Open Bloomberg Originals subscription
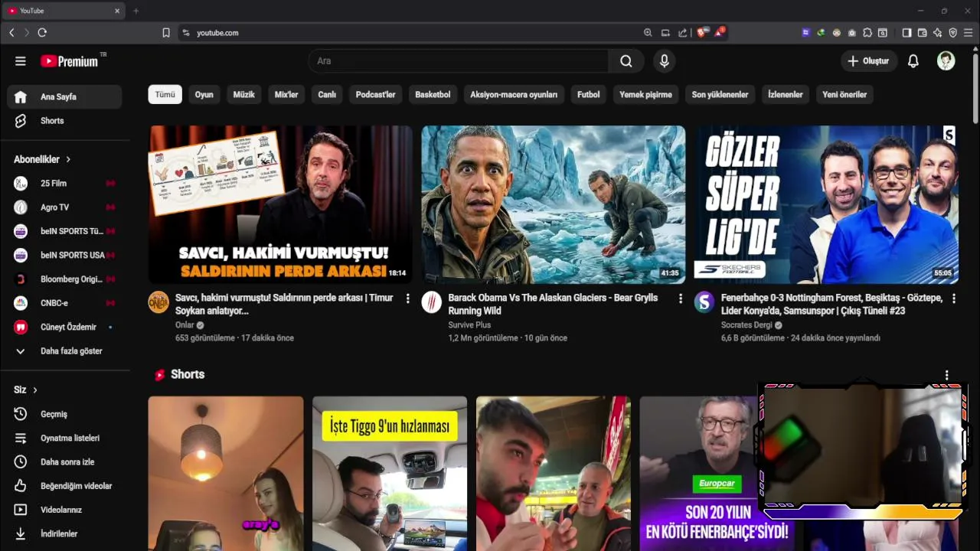The width and height of the screenshot is (980, 551). coord(64,279)
